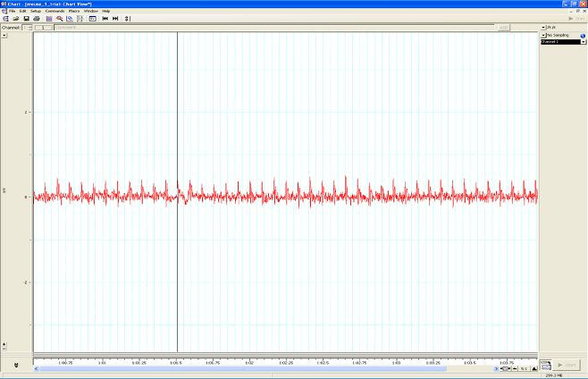Viewport: 588px width, 379px height.
Task: Open the Channel 1 function dropdown
Action: [584, 42]
